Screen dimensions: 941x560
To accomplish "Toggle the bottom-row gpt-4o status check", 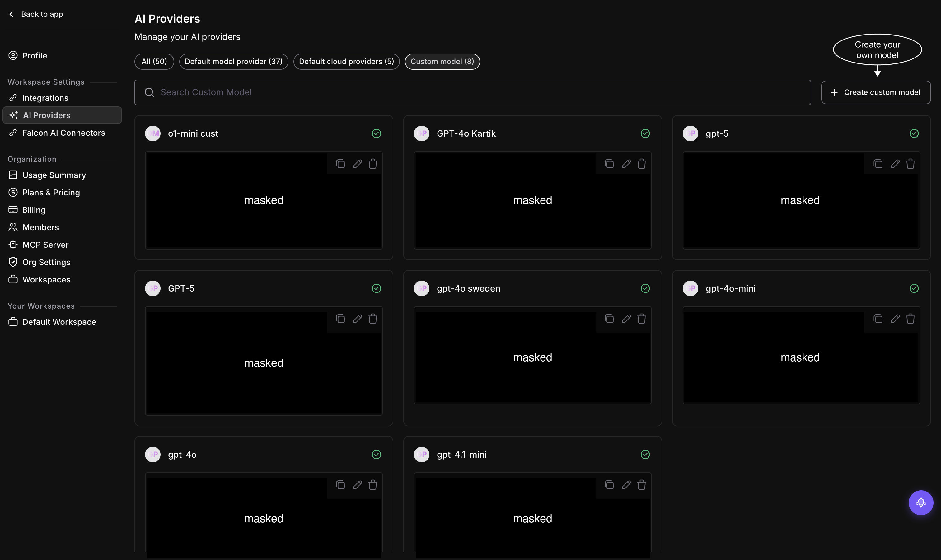I will [x=376, y=455].
